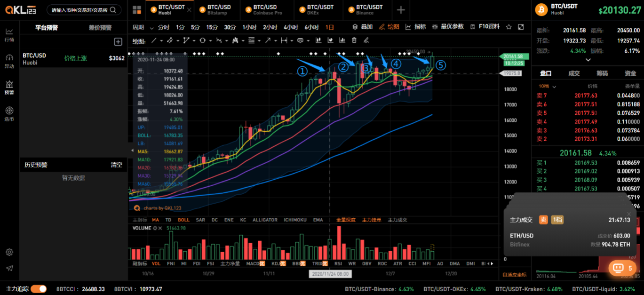Open the 预警 alert sidebar icon

tap(9, 87)
